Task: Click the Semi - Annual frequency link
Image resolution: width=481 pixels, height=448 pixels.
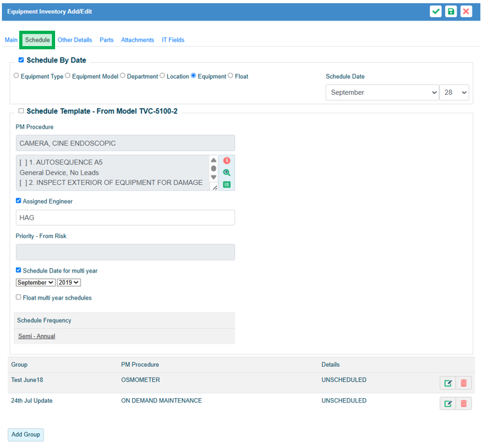Action: point(37,336)
